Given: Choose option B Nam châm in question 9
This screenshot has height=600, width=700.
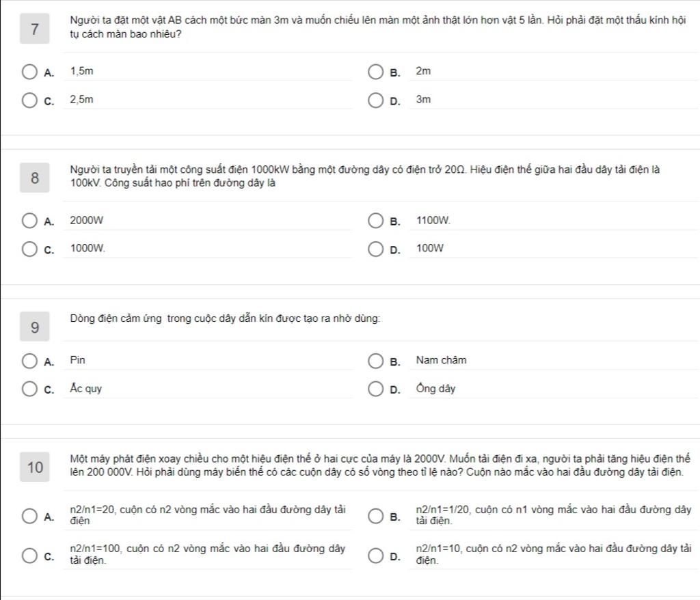Looking at the screenshot, I should 375,361.
